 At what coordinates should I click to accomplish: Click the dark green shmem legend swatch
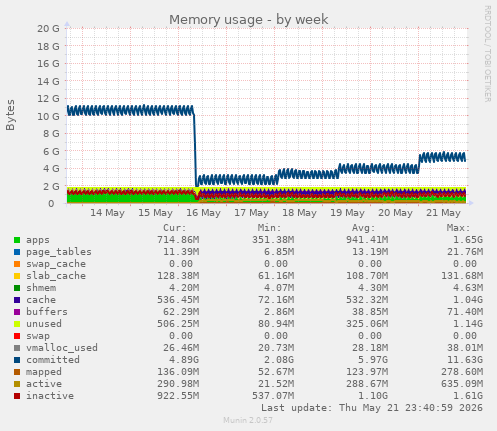click(17, 288)
